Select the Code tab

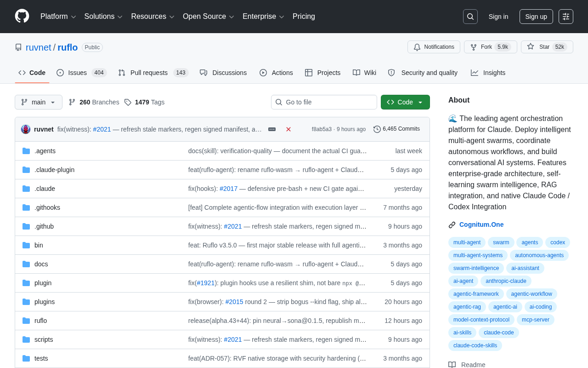click(32, 73)
